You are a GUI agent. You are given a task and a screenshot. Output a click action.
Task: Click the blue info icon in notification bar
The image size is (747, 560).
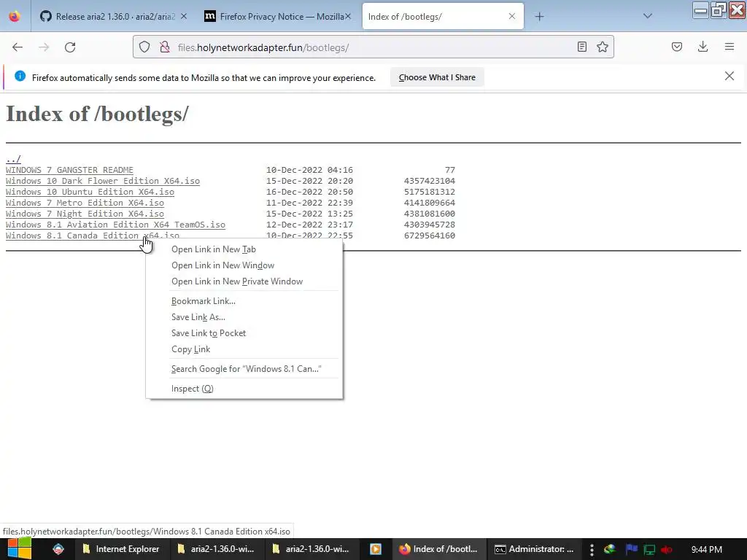point(20,76)
